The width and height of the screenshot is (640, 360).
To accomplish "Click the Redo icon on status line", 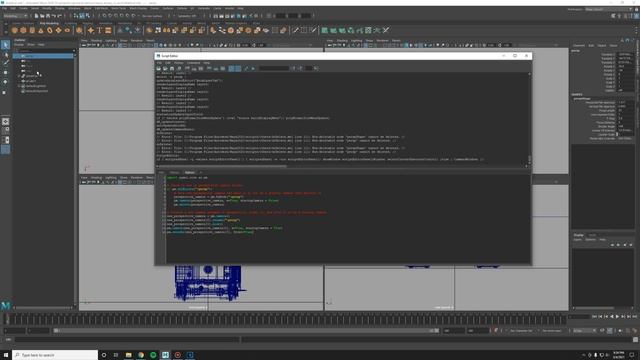I will [x=60, y=16].
